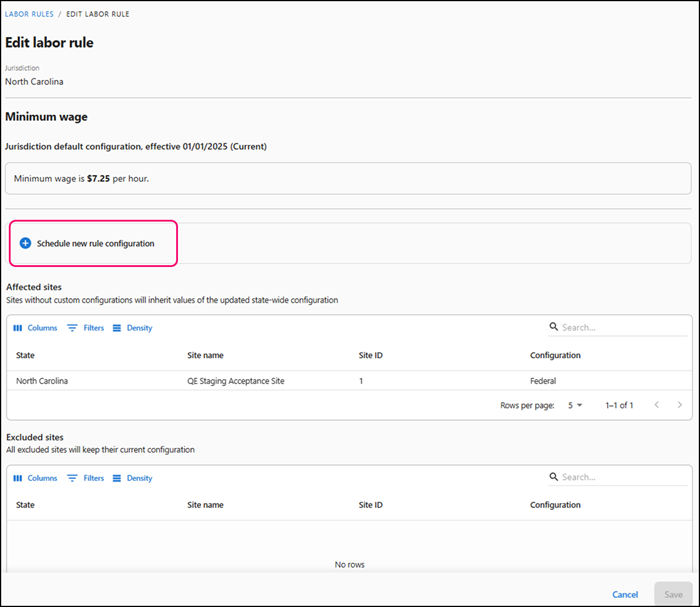Sort Affected sites by State column
Viewport: 700px width, 607px height.
point(25,355)
